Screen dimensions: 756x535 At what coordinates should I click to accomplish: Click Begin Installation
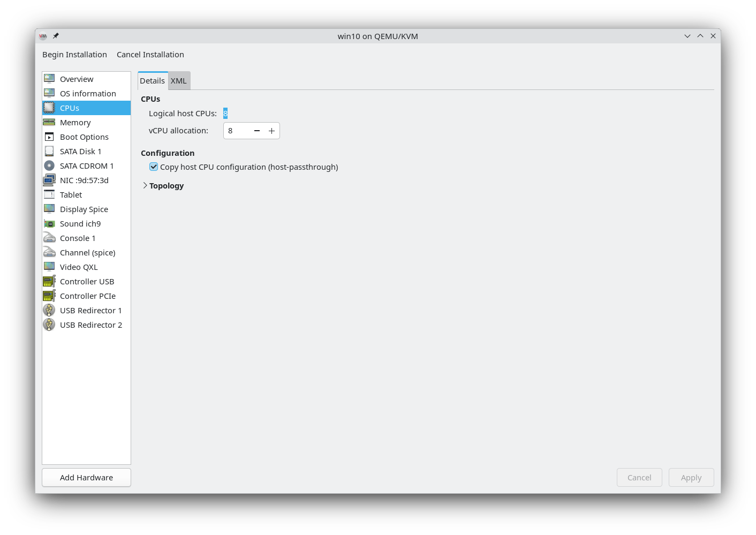point(74,55)
